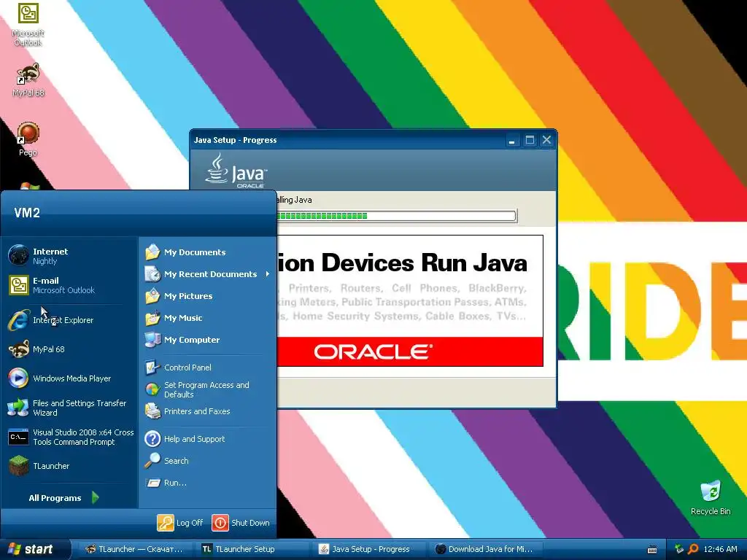Click the on-screen keyboard tray icon

click(652, 550)
